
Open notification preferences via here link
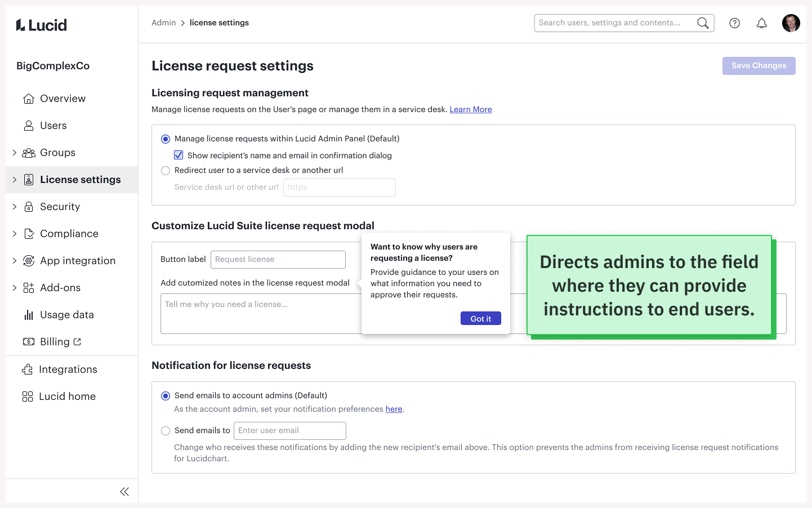coord(394,409)
